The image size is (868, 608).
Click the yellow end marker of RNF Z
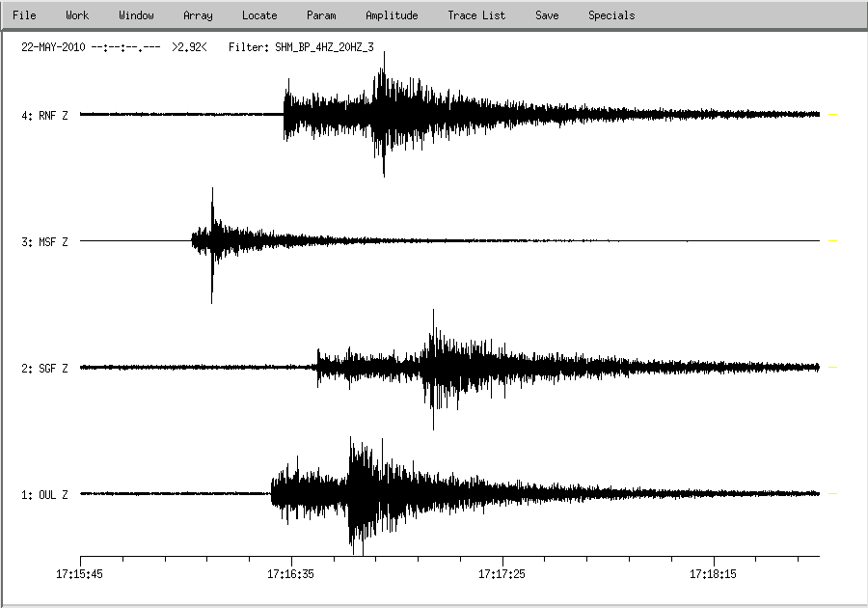coord(832,114)
